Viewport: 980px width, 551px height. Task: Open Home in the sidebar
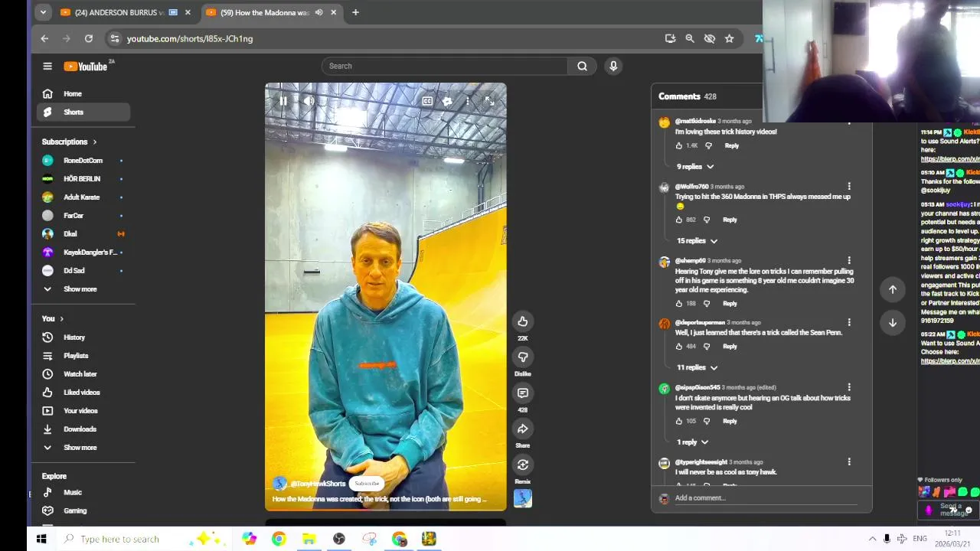[83, 93]
